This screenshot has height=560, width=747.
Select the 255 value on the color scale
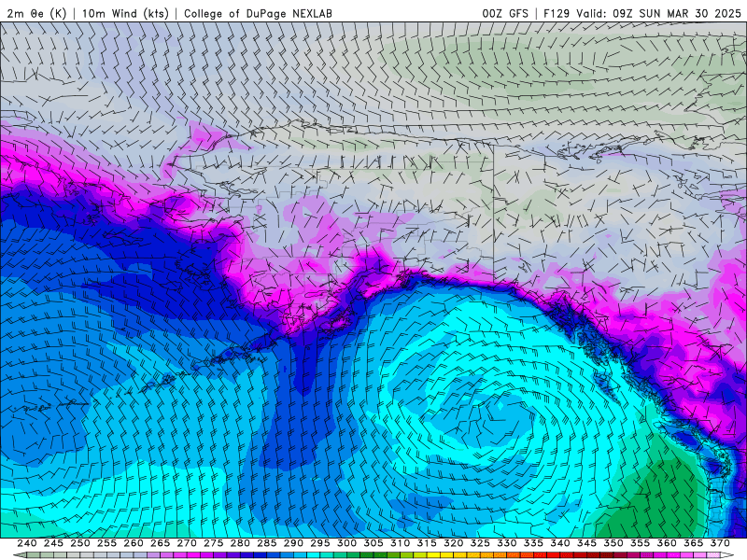[x=106, y=543]
